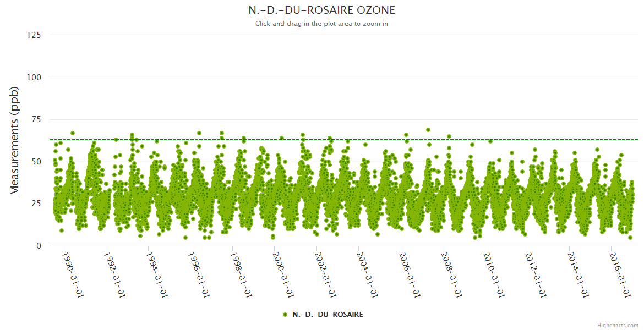The width and height of the screenshot is (644, 330).
Task: Click the 125 y-axis label
Action: tap(34, 35)
